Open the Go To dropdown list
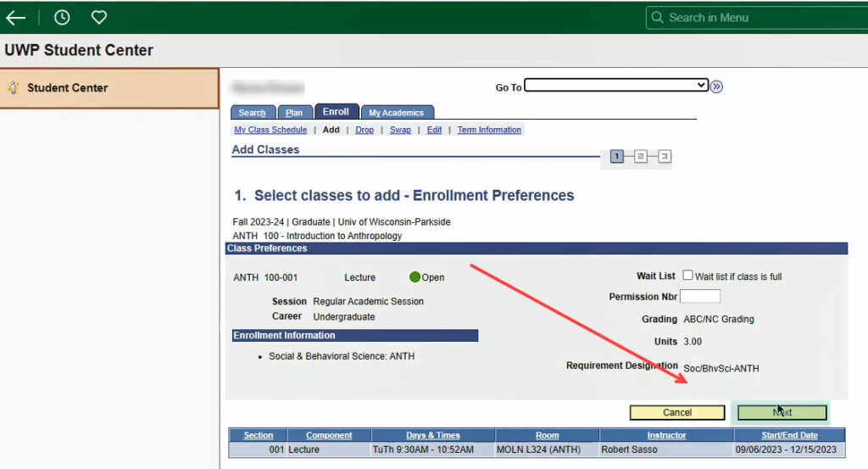This screenshot has height=469, width=868. [x=616, y=86]
